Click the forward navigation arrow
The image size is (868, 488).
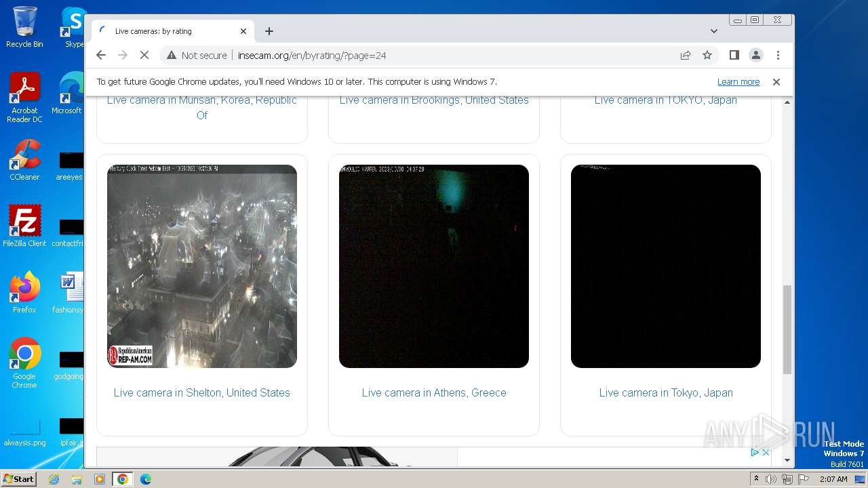click(x=123, y=55)
